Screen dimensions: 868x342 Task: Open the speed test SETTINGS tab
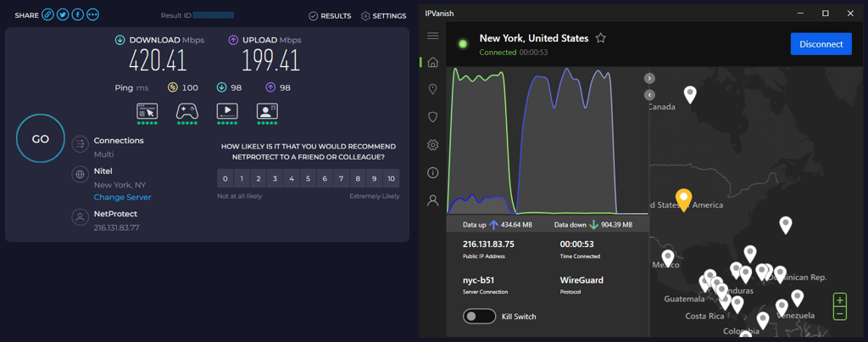(384, 16)
